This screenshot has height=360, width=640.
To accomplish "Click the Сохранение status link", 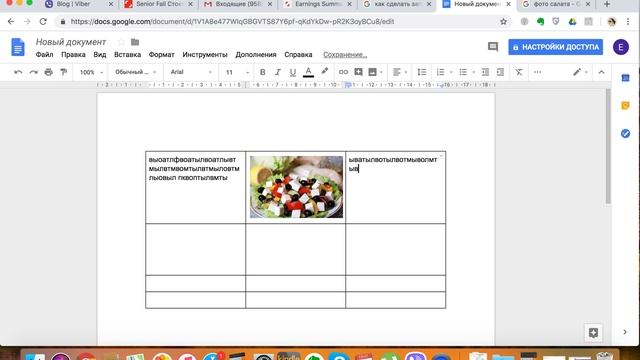I will pos(345,55).
